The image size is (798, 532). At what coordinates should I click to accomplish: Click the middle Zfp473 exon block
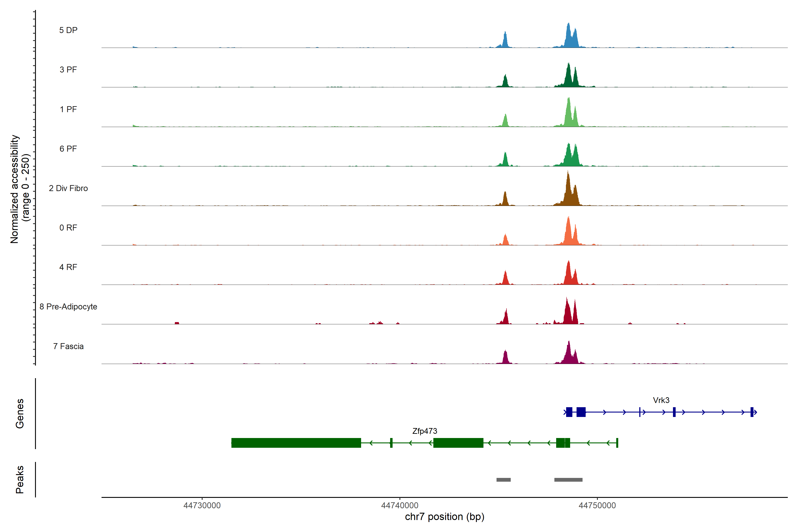[x=458, y=443]
